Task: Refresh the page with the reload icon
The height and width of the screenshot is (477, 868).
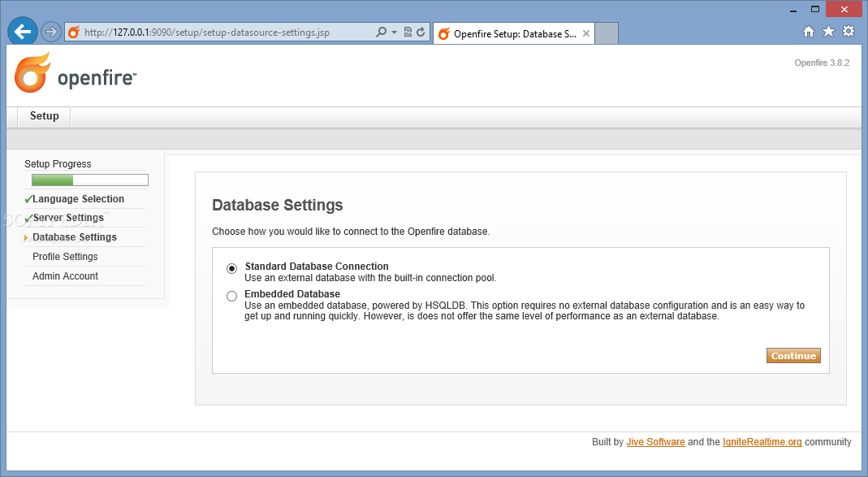Action: click(421, 33)
